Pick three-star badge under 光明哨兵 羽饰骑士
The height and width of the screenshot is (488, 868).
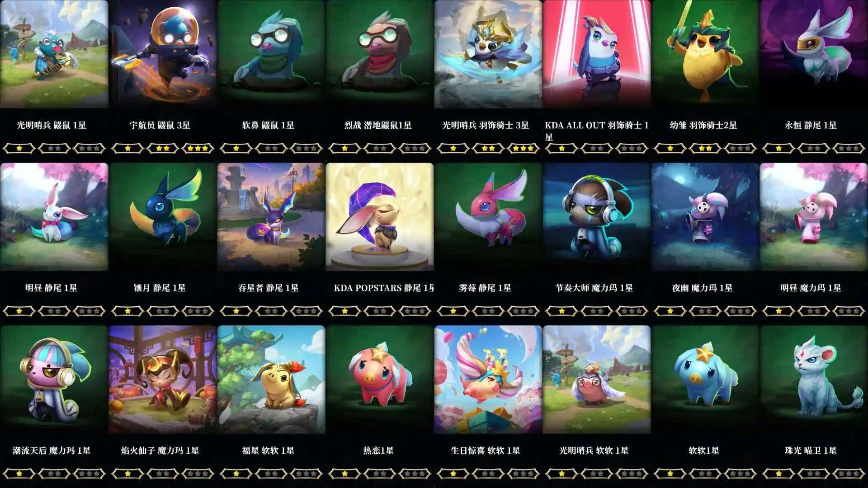523,148
